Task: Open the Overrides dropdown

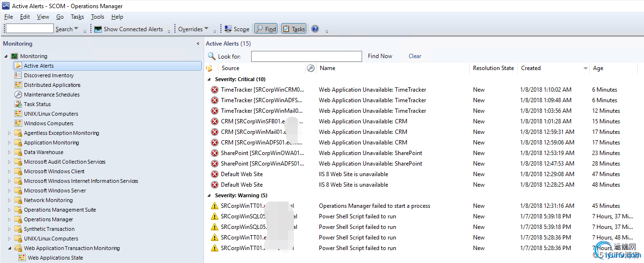Action: [x=194, y=29]
